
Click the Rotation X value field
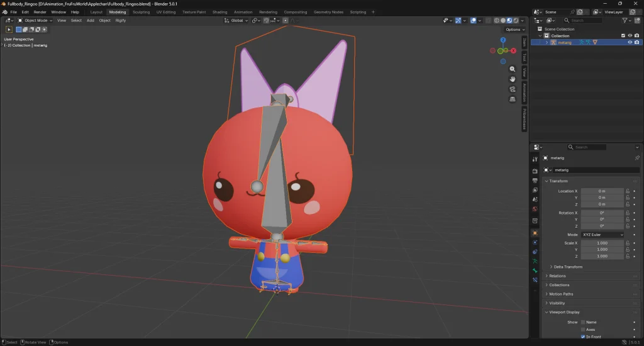coord(602,213)
